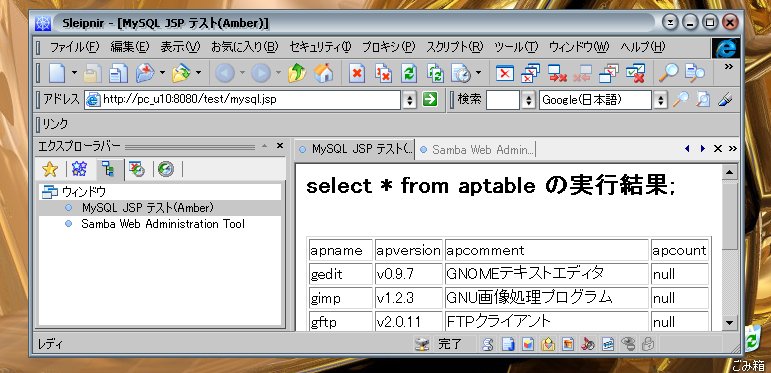Viewport: 771px width, 373px height.
Task: Click the close current window icon
Action: tap(504, 74)
